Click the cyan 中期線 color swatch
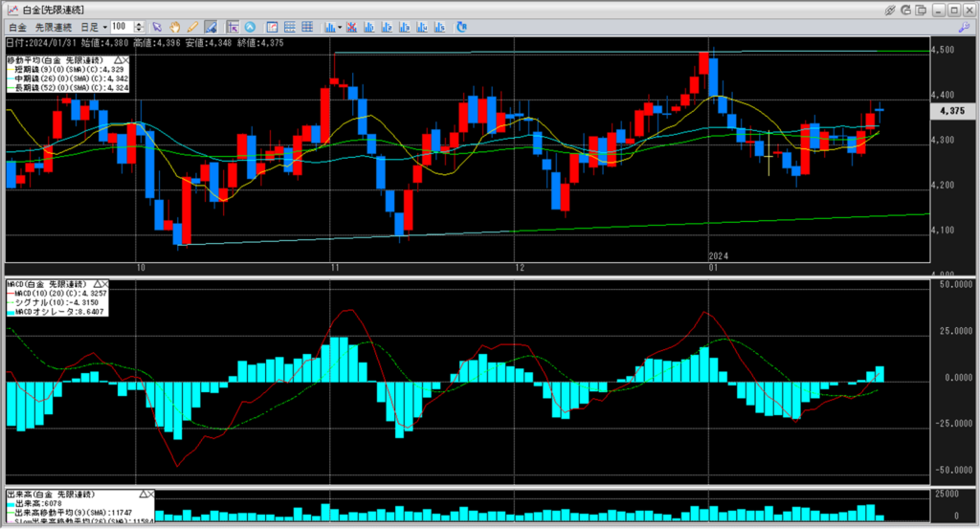 [11, 78]
